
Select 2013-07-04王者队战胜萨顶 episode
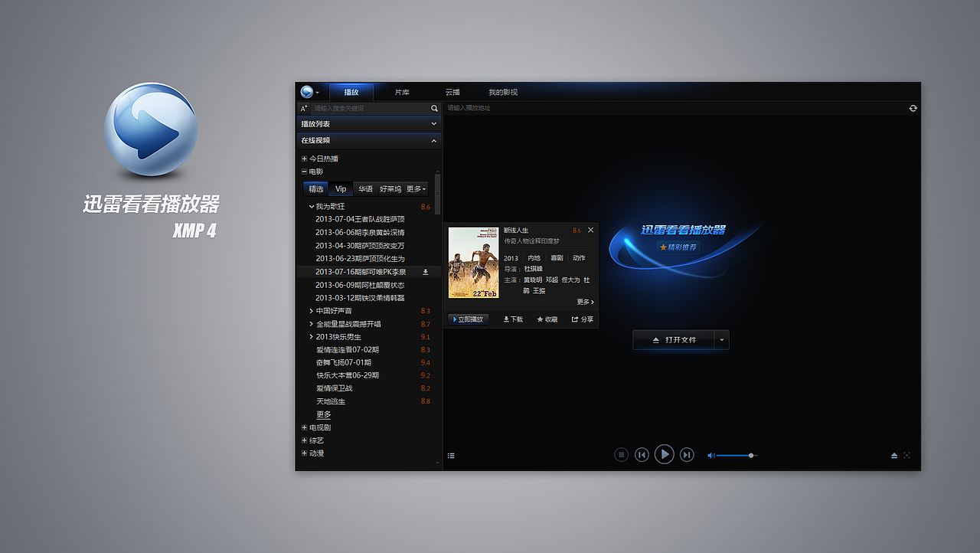[360, 220]
